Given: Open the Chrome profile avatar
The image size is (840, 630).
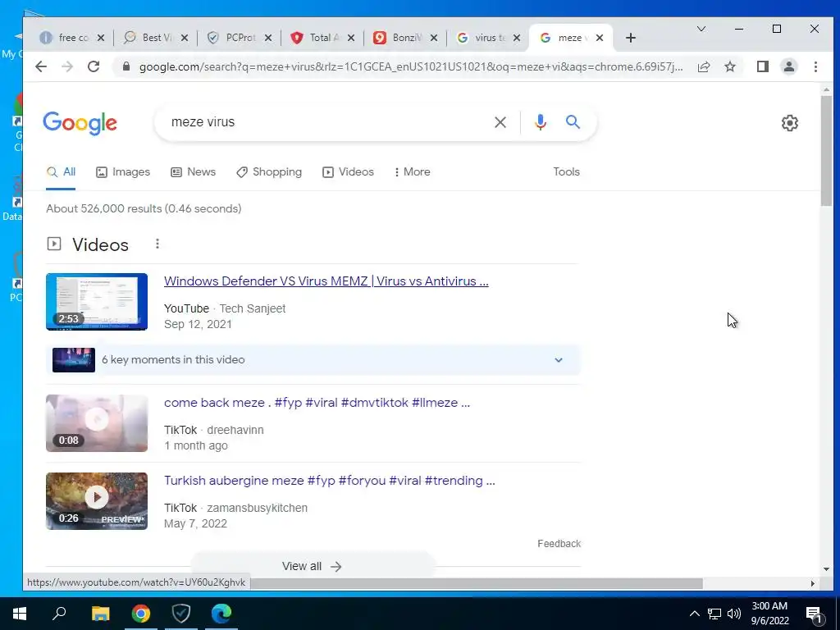Looking at the screenshot, I should [788, 66].
